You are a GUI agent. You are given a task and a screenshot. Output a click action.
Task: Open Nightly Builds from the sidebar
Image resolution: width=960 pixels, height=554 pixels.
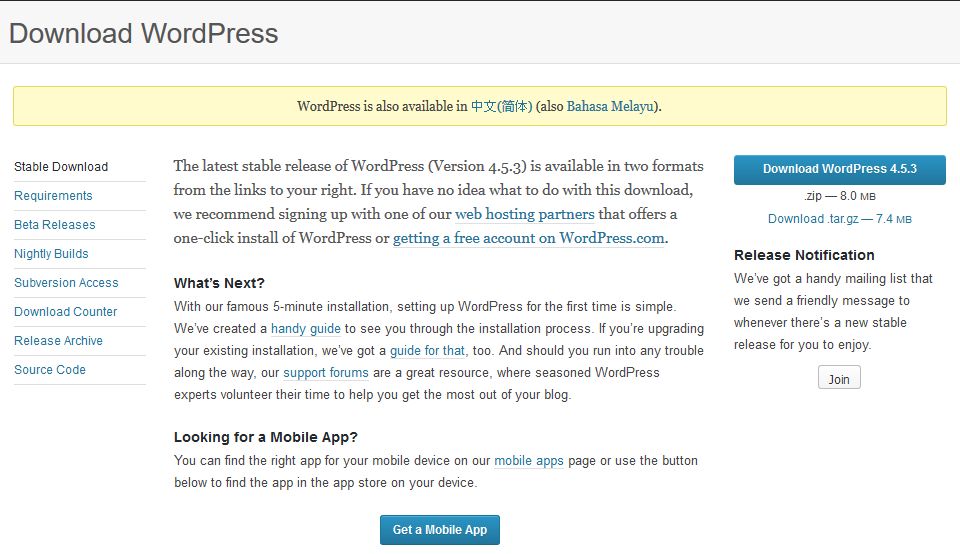tap(51, 253)
